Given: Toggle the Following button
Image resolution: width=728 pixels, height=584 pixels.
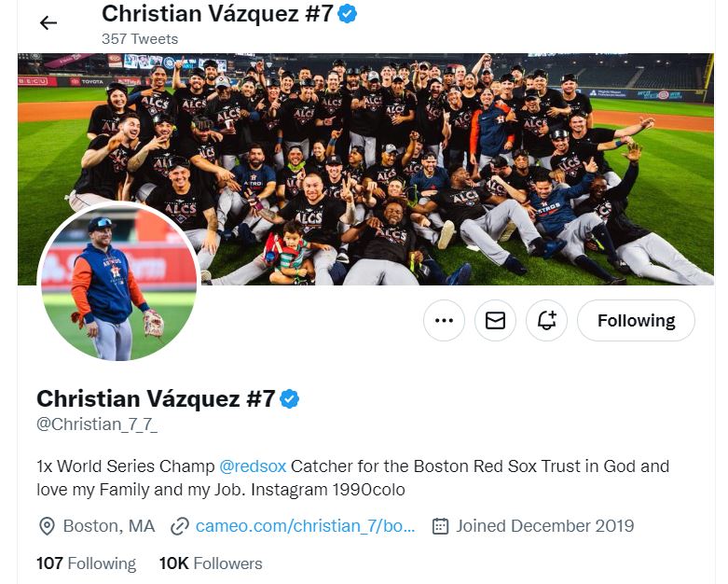Looking at the screenshot, I should tap(636, 321).
